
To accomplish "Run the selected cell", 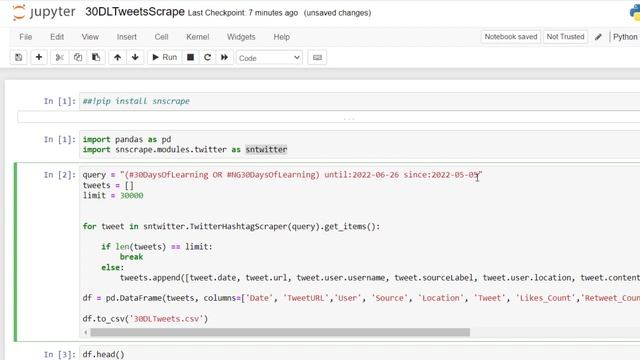I will (x=164, y=58).
